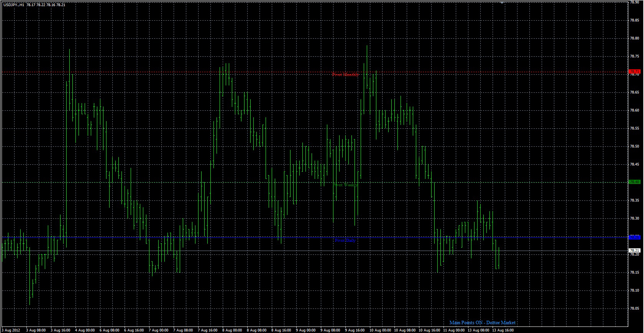The height and width of the screenshot is (333, 644).
Task: Click the green 78.40 price tag
Action: click(x=634, y=182)
